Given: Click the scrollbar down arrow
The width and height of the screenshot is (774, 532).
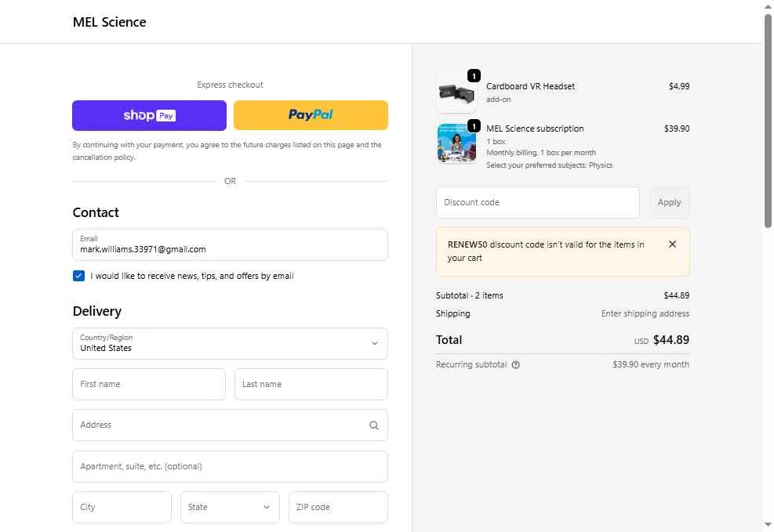Looking at the screenshot, I should click(x=768, y=525).
